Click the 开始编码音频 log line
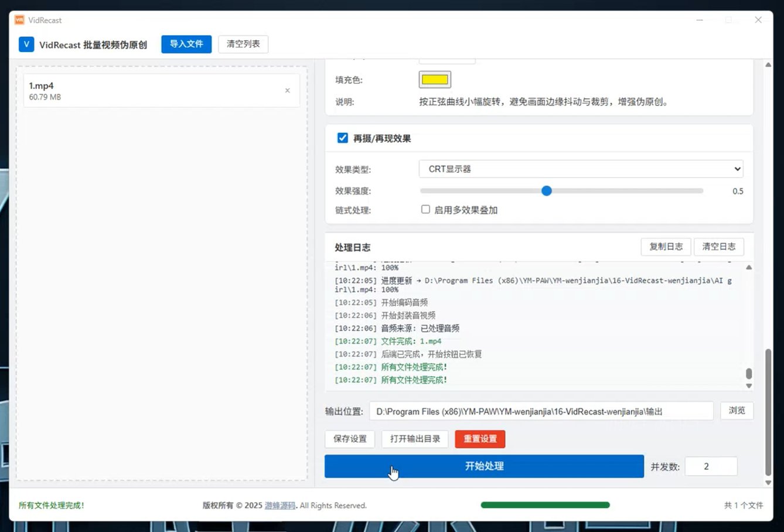 (381, 302)
